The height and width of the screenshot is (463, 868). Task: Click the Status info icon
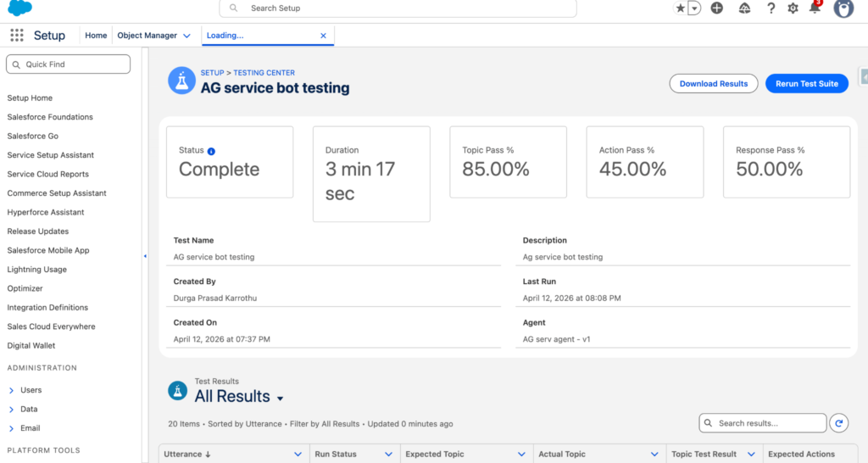click(211, 151)
